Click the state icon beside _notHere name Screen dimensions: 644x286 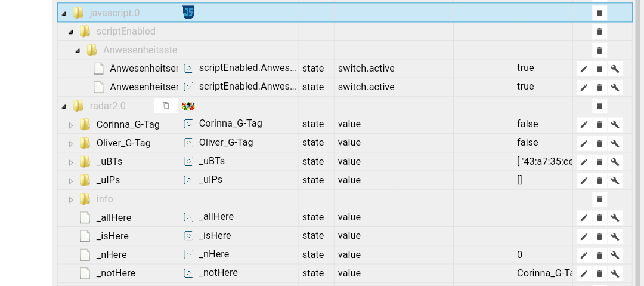[188, 273]
